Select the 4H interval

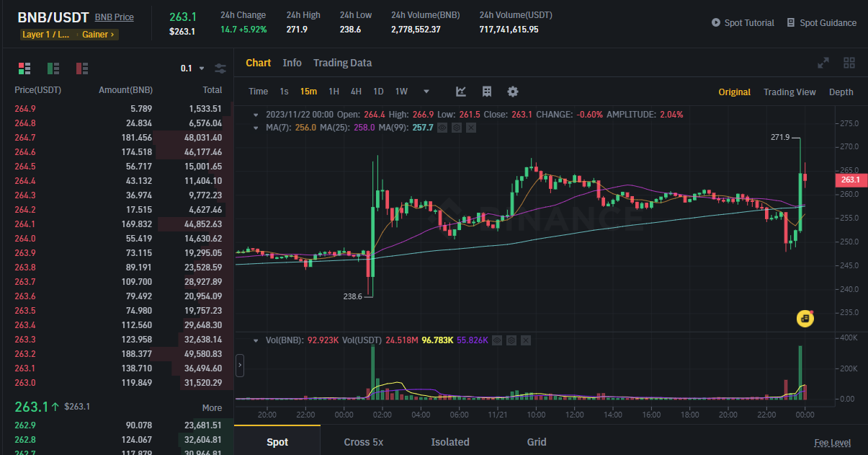point(356,92)
